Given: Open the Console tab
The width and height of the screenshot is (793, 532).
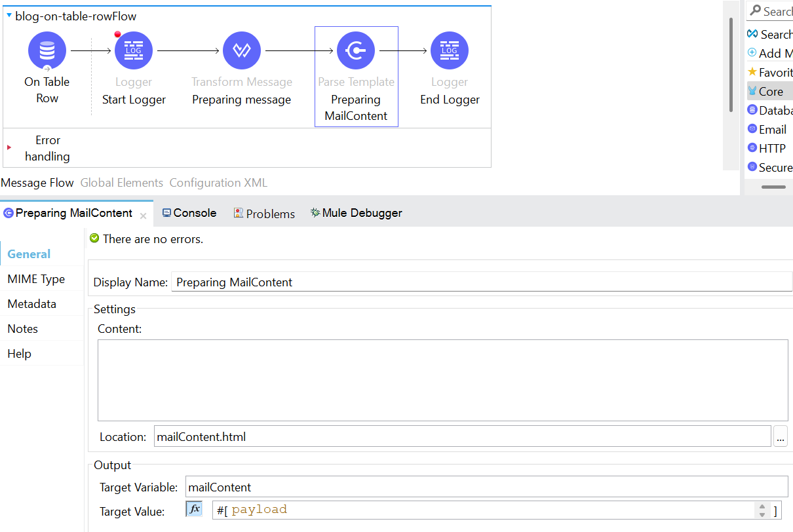Looking at the screenshot, I should pos(189,213).
